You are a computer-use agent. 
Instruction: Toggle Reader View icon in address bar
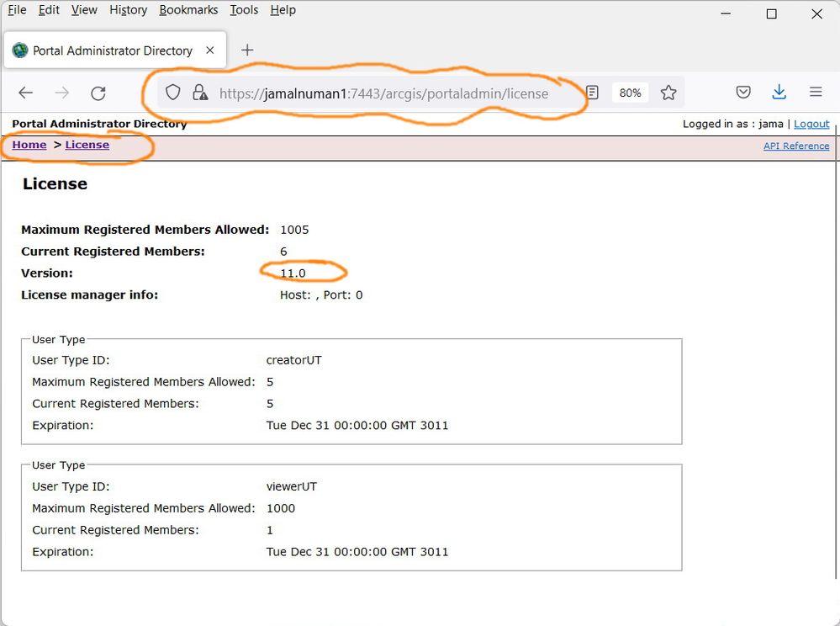click(592, 93)
